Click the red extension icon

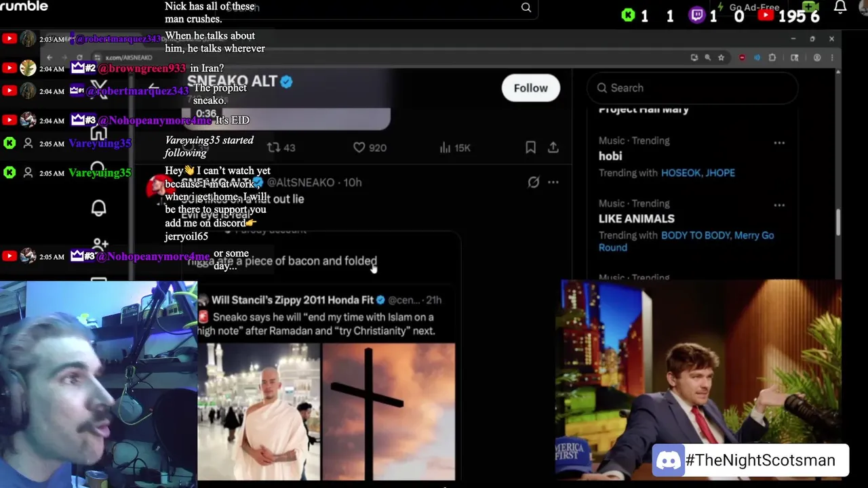[742, 58]
